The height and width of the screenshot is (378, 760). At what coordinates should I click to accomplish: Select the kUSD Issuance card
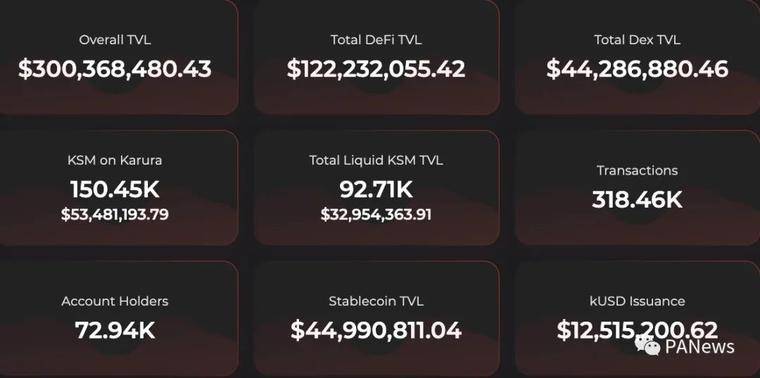(x=637, y=319)
